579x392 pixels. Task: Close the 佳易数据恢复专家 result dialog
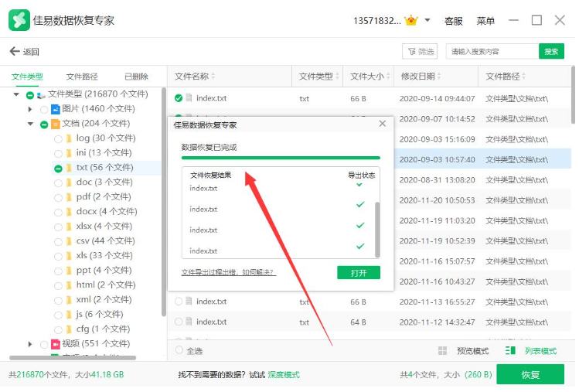(x=383, y=124)
